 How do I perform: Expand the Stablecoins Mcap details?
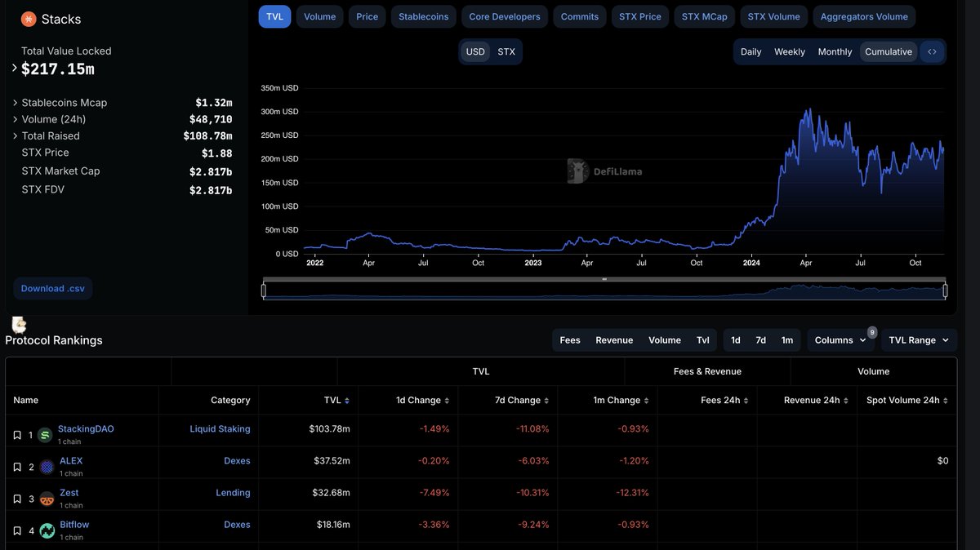15,103
